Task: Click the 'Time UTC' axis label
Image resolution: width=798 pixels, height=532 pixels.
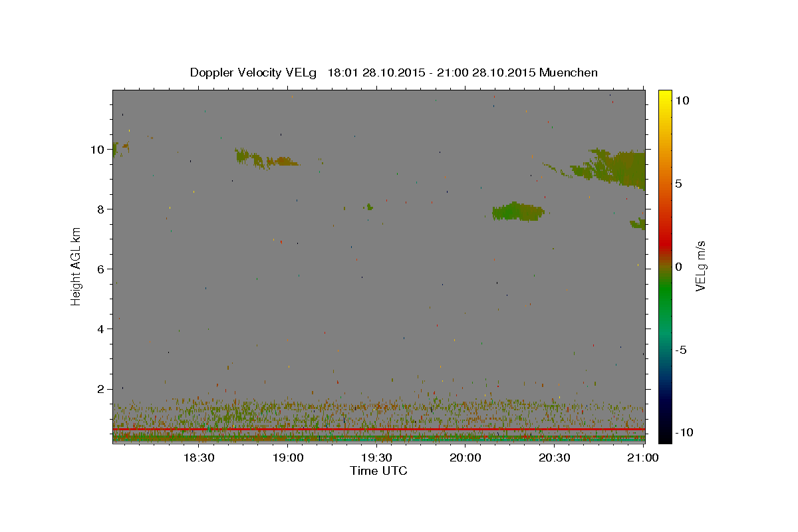Action: (378, 471)
